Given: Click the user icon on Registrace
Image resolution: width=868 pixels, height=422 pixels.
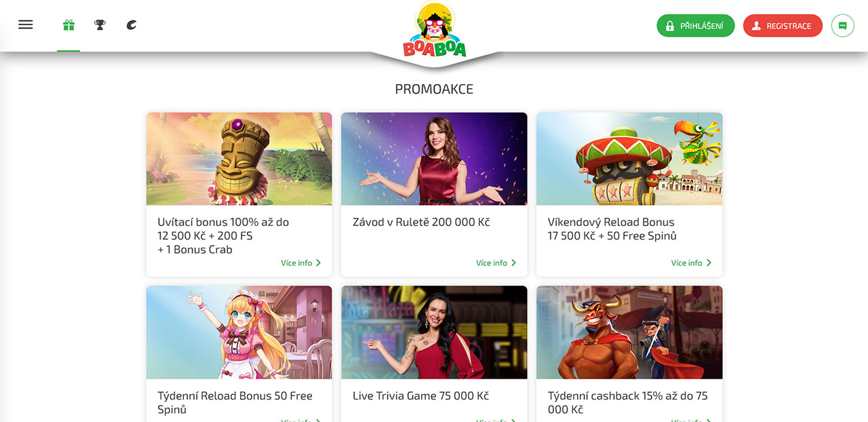Looking at the screenshot, I should (756, 26).
